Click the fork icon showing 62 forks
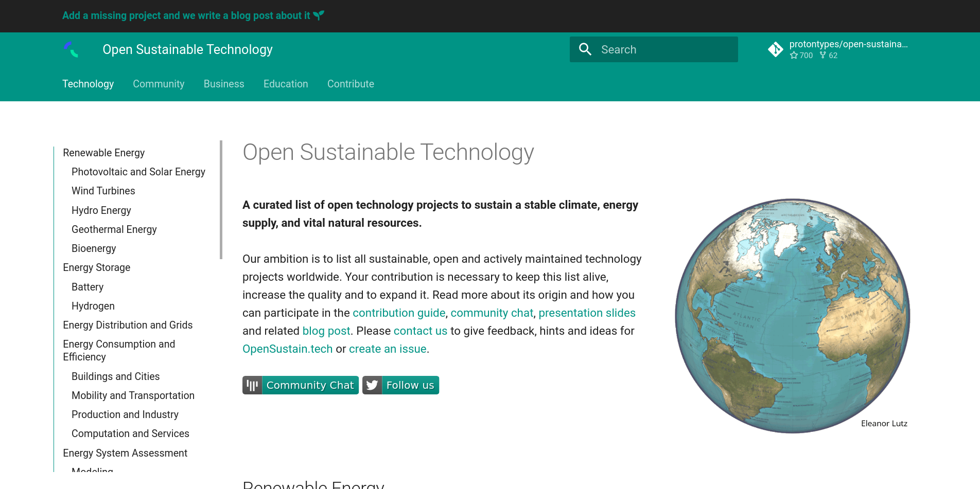This screenshot has width=980, height=489. coord(822,55)
